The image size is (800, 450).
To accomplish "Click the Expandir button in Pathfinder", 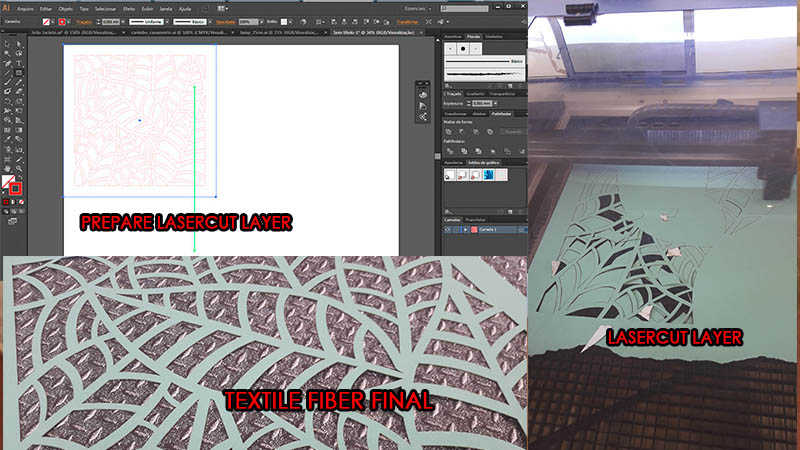I will pos(513,132).
